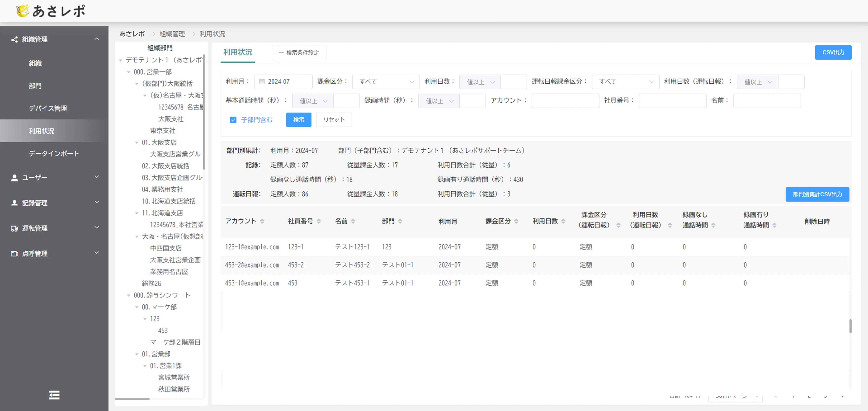Sort by アカウント column sort icon
This screenshot has width=868, height=411.
262,221
